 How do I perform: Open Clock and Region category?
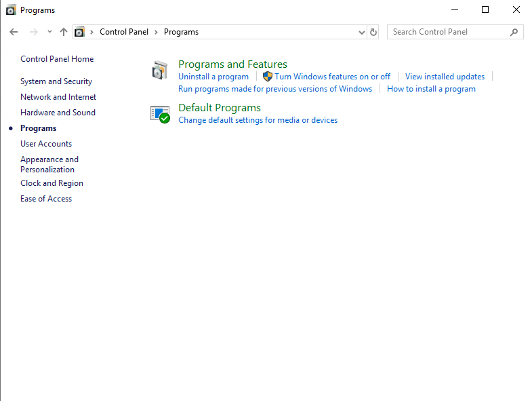(52, 183)
